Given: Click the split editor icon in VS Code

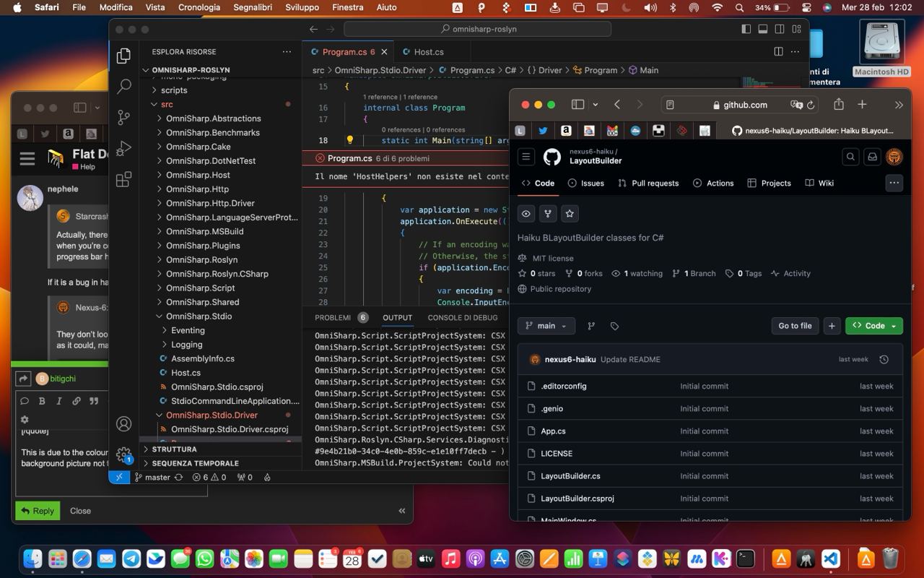Looking at the screenshot, I should point(778,52).
